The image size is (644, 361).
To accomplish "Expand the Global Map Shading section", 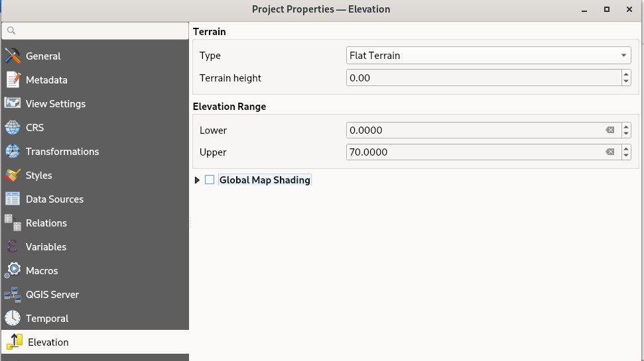I will 197,180.
